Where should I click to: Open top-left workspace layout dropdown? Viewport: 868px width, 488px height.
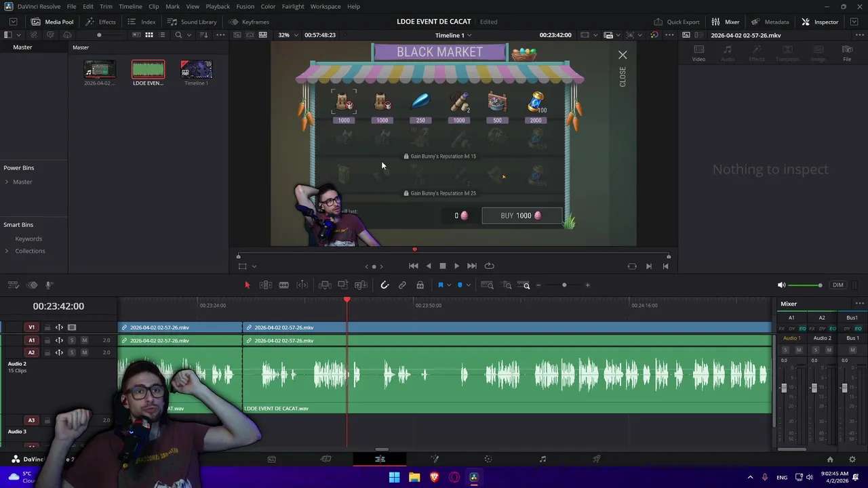click(x=13, y=22)
